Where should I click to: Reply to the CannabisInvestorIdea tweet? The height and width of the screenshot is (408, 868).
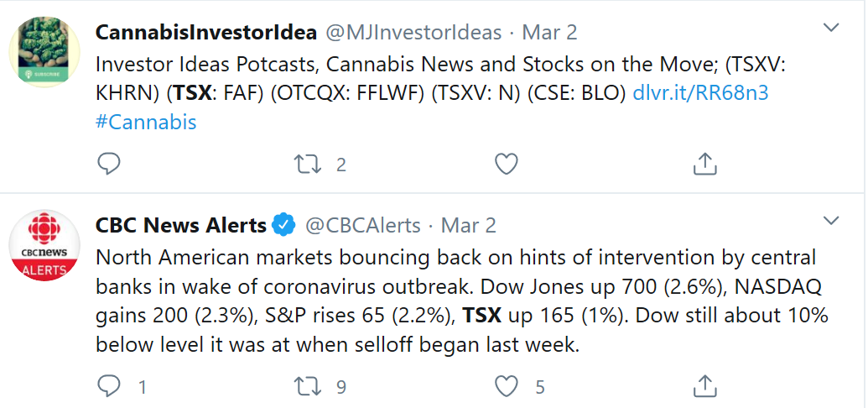pos(109,164)
